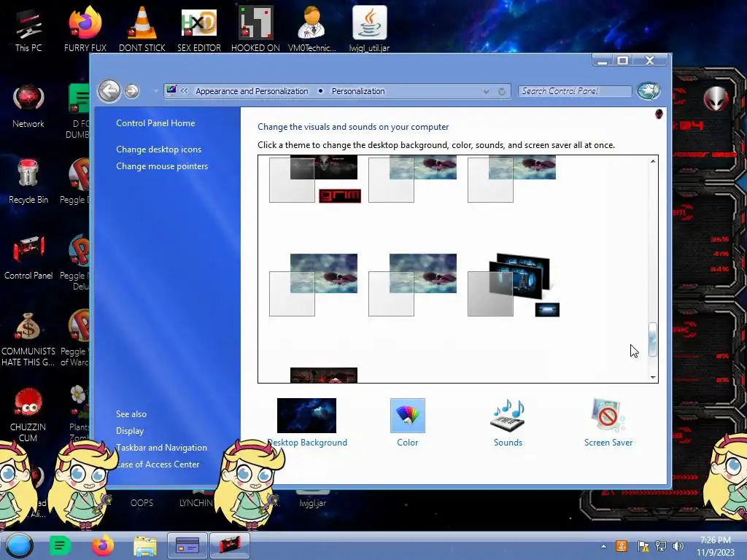Click the theme list scroll down arrow
This screenshot has width=747, height=560.
coord(653,377)
